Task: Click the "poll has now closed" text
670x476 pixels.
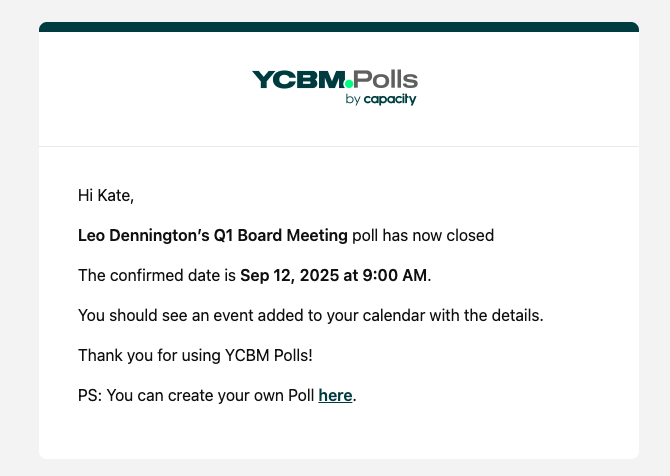Action: point(423,236)
